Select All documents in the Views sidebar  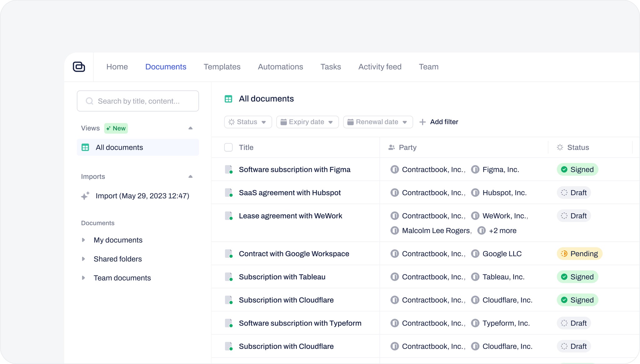(119, 147)
